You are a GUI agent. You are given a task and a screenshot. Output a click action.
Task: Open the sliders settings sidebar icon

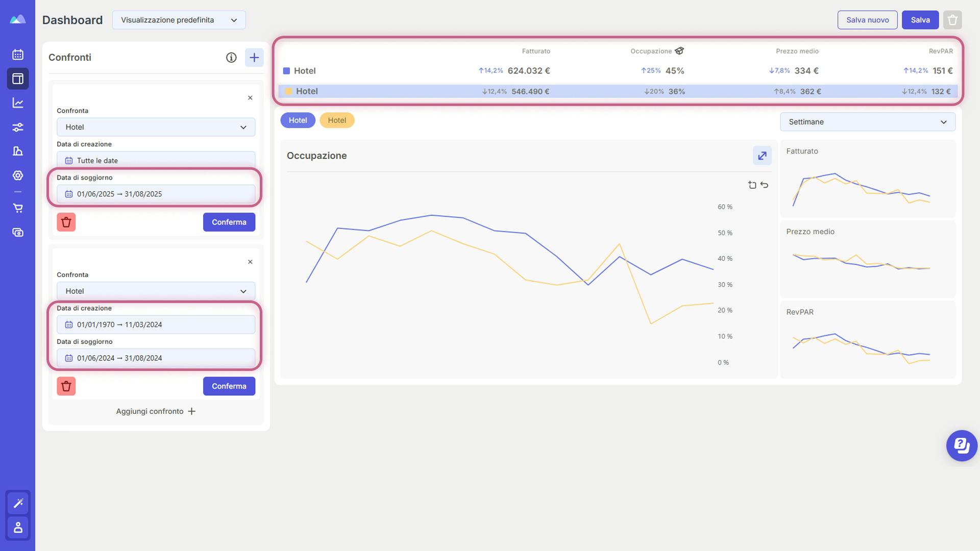[x=18, y=127]
